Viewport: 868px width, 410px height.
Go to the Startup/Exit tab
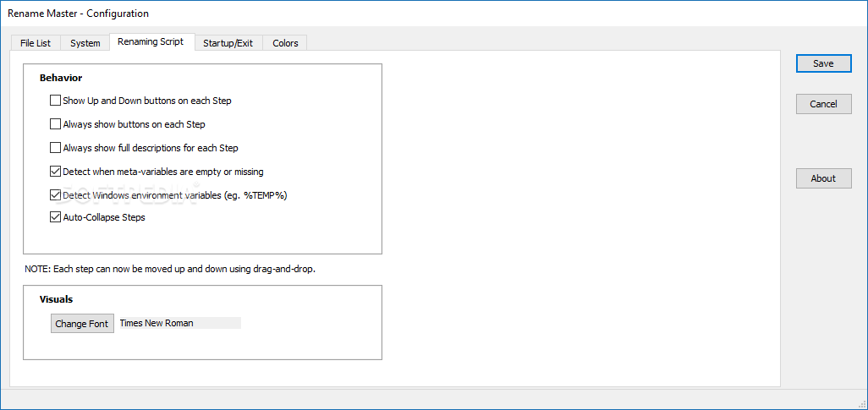[x=228, y=43]
